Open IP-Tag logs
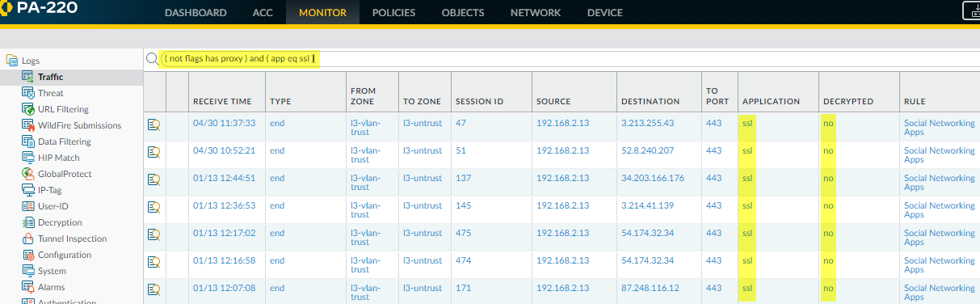980x304 pixels. tap(50, 190)
